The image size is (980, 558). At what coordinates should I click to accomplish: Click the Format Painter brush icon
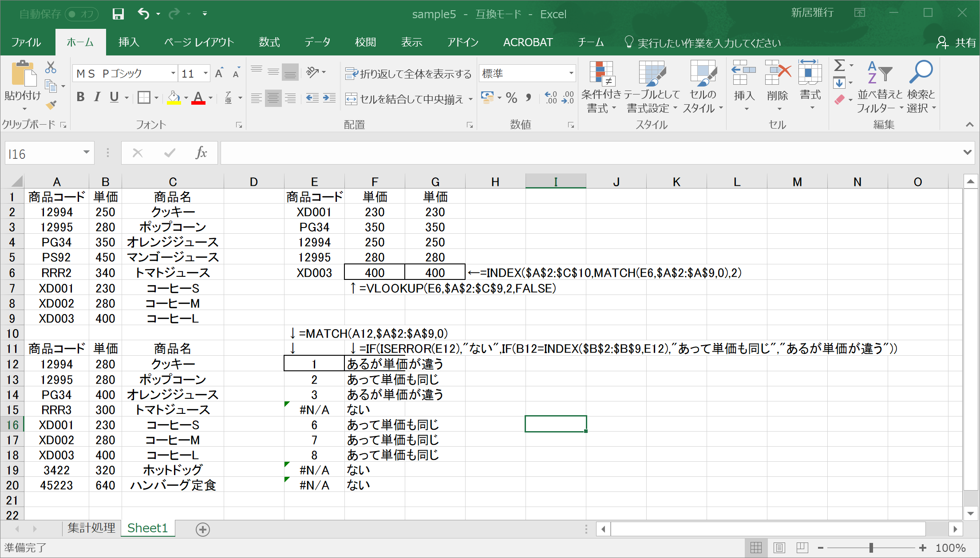pos(51,105)
